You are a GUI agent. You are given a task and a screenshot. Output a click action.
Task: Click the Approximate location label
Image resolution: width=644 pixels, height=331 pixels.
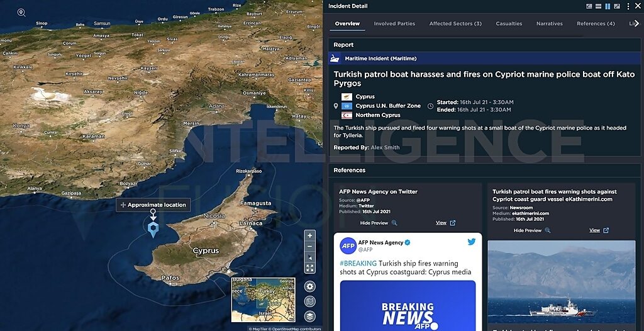153,205
